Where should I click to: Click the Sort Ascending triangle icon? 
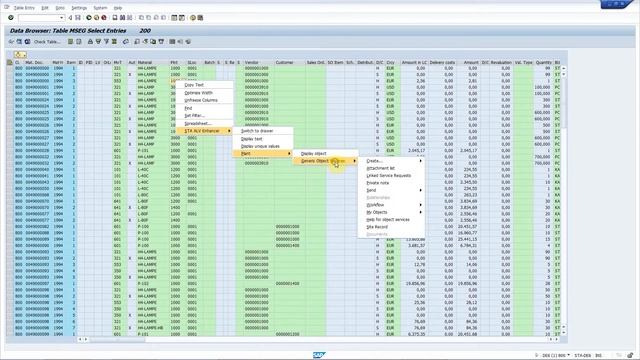[x=90, y=42]
